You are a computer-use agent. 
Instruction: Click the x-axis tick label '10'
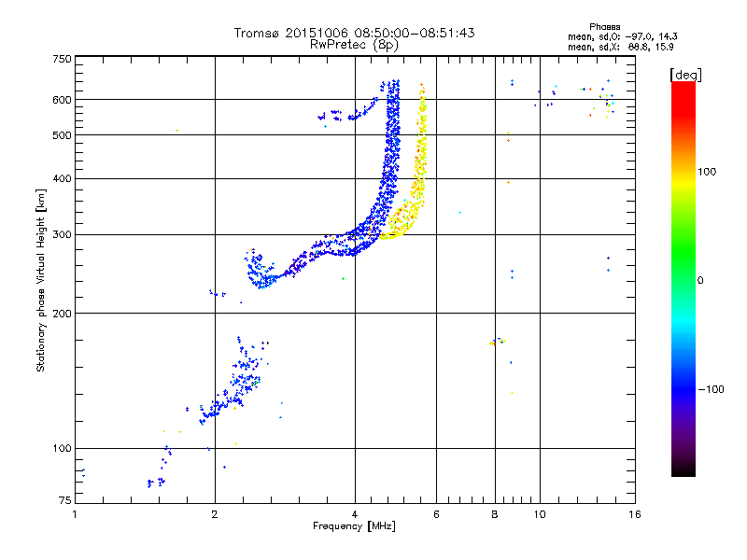coord(540,514)
